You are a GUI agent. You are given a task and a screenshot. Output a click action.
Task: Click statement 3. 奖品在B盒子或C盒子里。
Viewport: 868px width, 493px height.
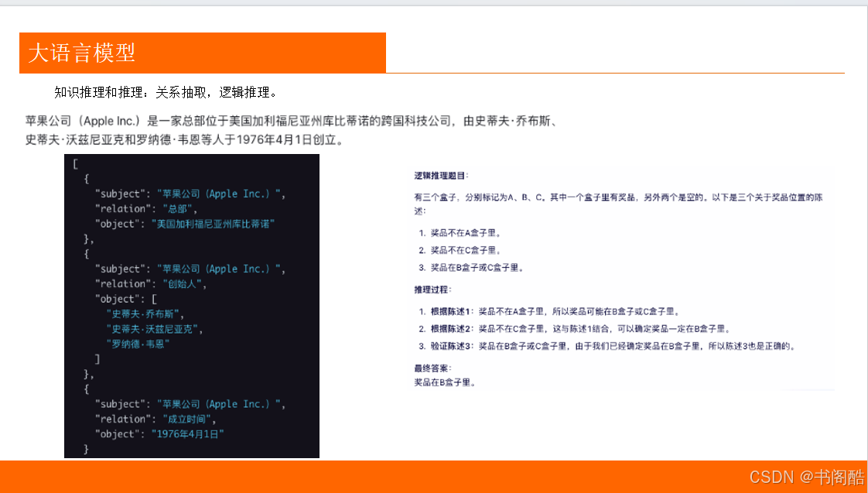[471, 268]
